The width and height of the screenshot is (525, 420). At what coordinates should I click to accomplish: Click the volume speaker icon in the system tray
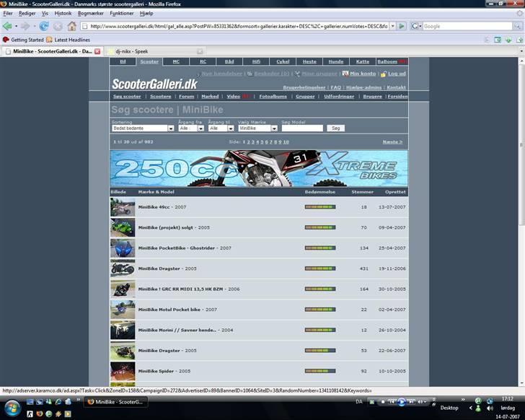click(x=490, y=408)
